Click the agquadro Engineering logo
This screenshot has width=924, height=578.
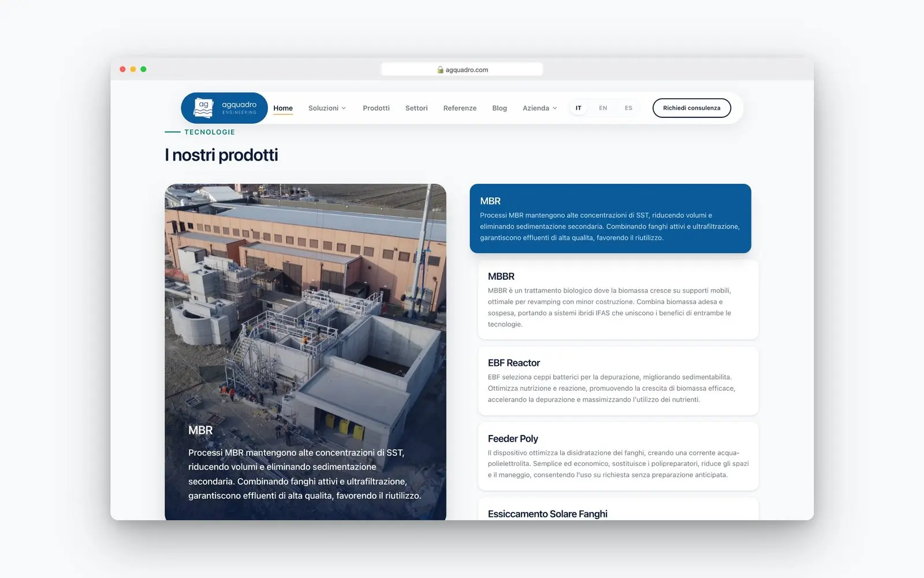[x=225, y=108]
